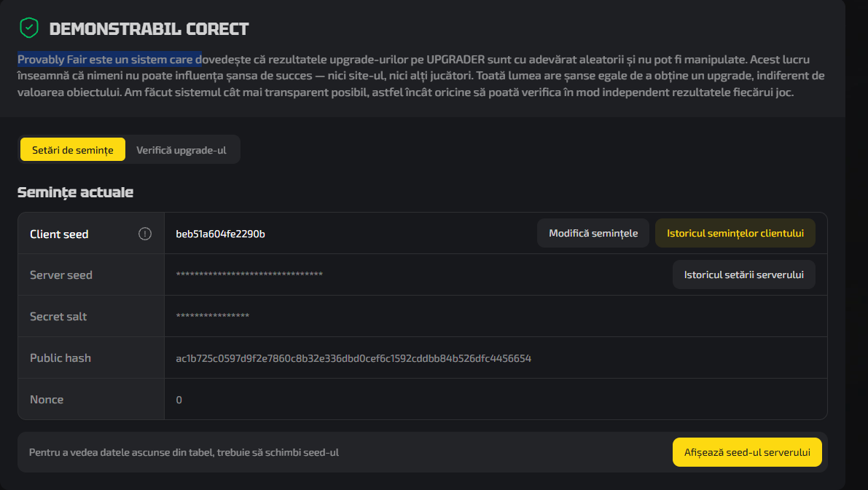This screenshot has height=490, width=868.
Task: Click the masked Secret salt asterisks
Action: 213,316
